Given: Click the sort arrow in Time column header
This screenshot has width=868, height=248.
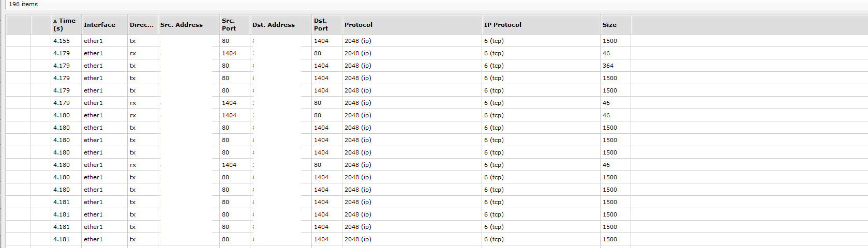Looking at the screenshot, I should (x=55, y=21).
